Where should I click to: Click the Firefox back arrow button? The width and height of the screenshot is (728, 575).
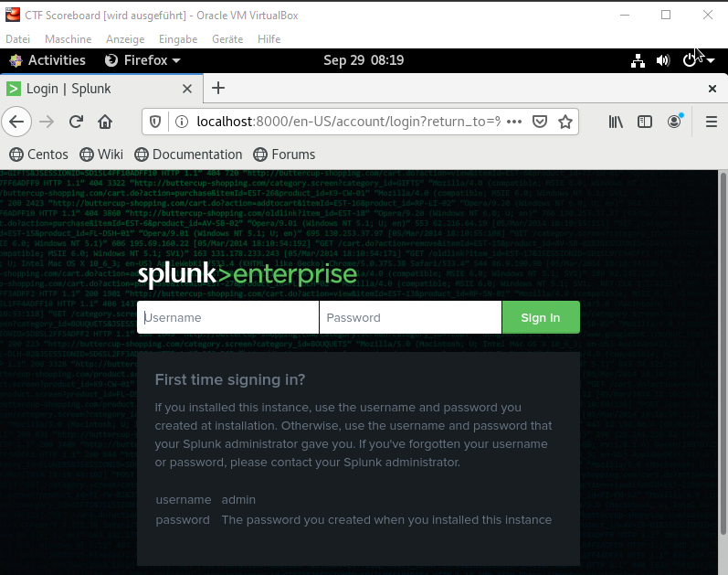[x=16, y=122]
